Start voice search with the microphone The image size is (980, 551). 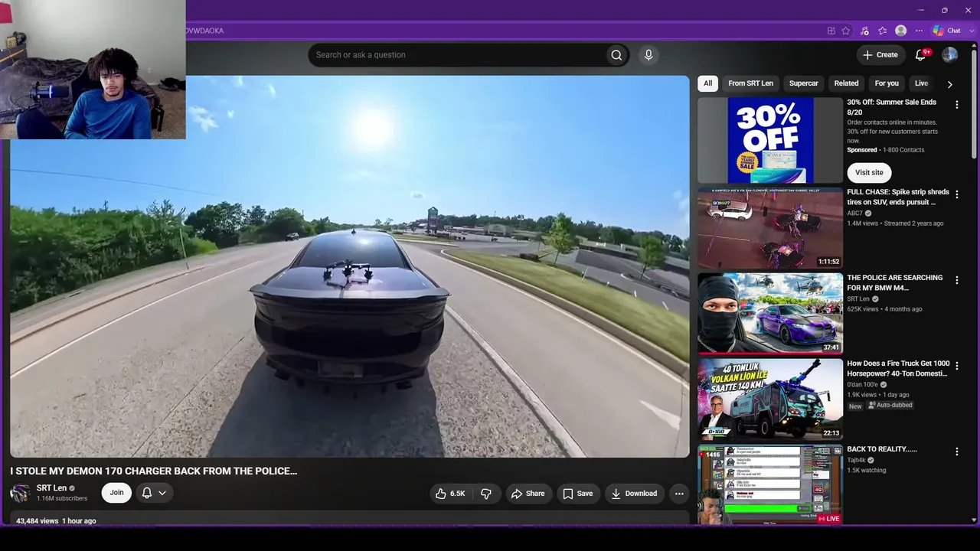pos(648,55)
